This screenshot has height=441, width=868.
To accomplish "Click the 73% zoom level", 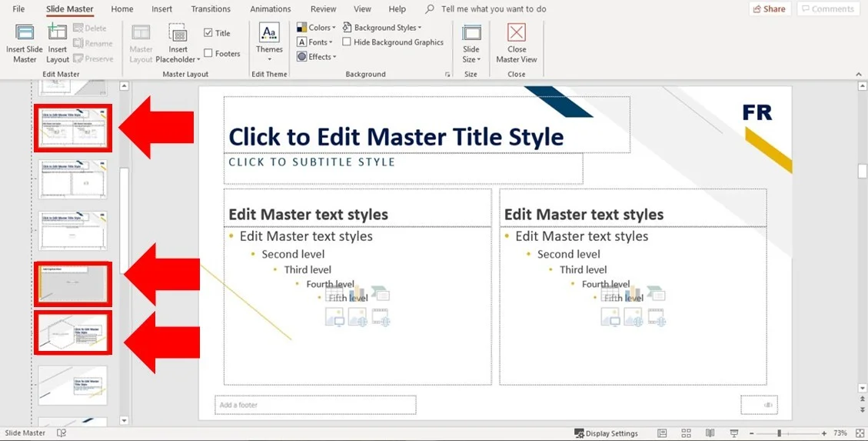I will [840, 433].
